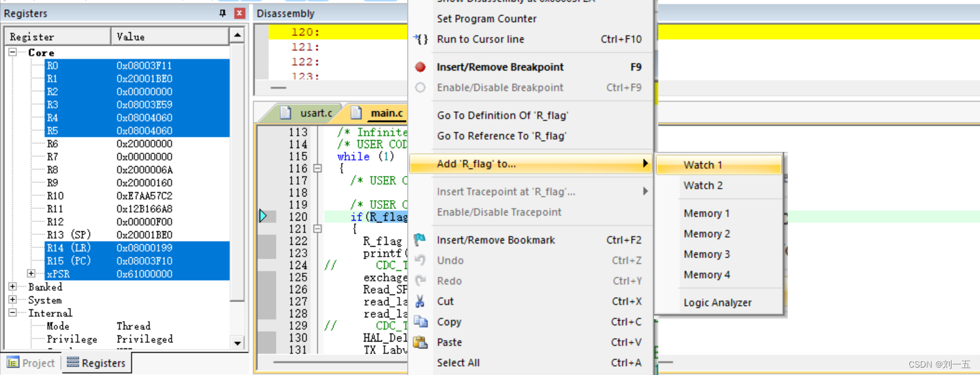Choose Go To Reference To 'R_flag'
The width and height of the screenshot is (980, 375).
(x=501, y=136)
